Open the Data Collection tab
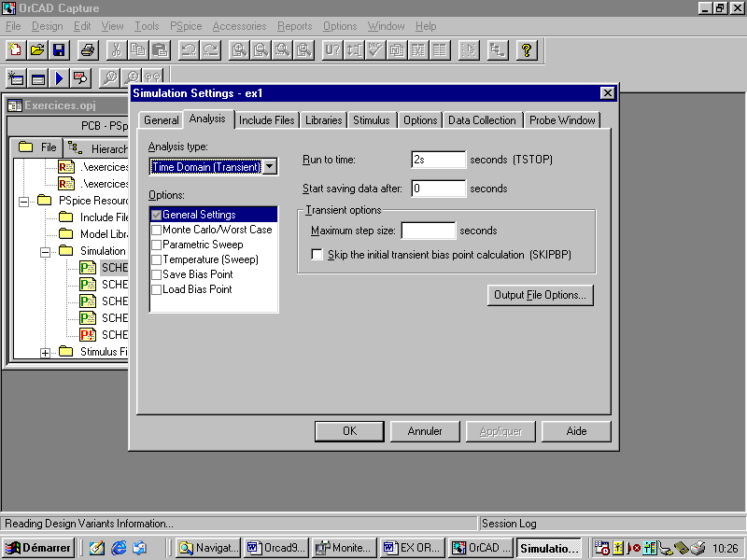The width and height of the screenshot is (747, 560). coord(482,120)
